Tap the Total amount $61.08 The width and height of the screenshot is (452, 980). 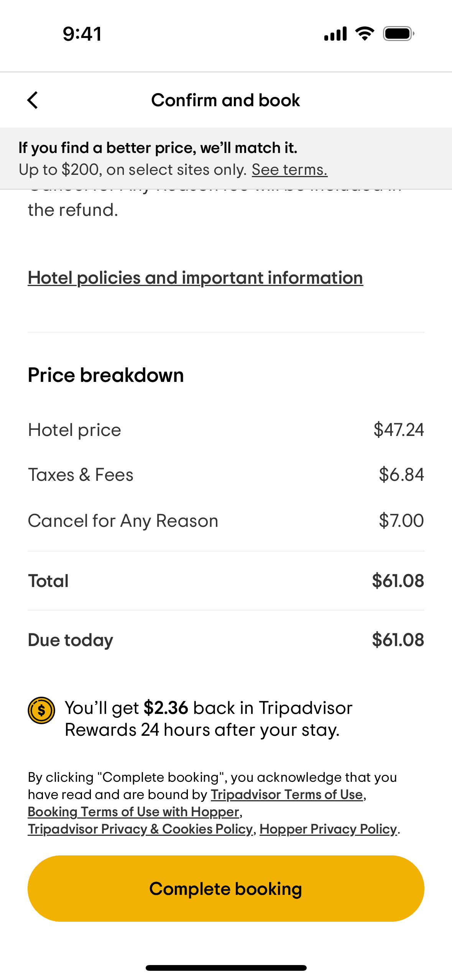[x=398, y=581]
